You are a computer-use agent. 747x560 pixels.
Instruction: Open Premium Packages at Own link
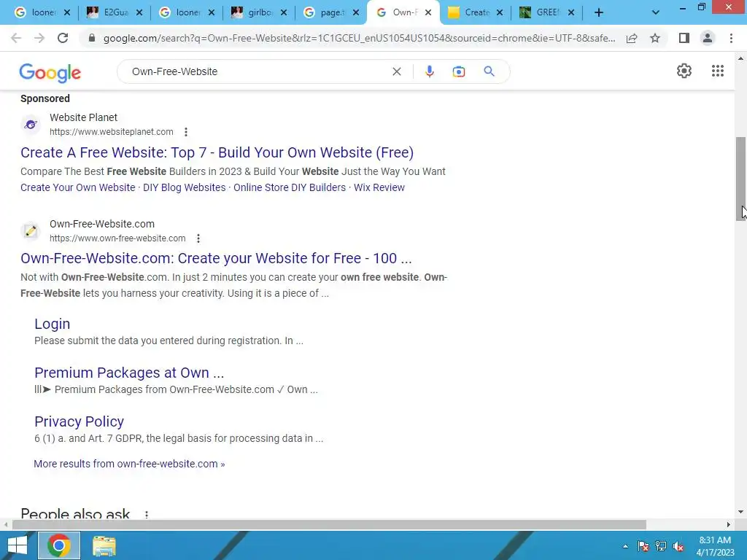(129, 373)
